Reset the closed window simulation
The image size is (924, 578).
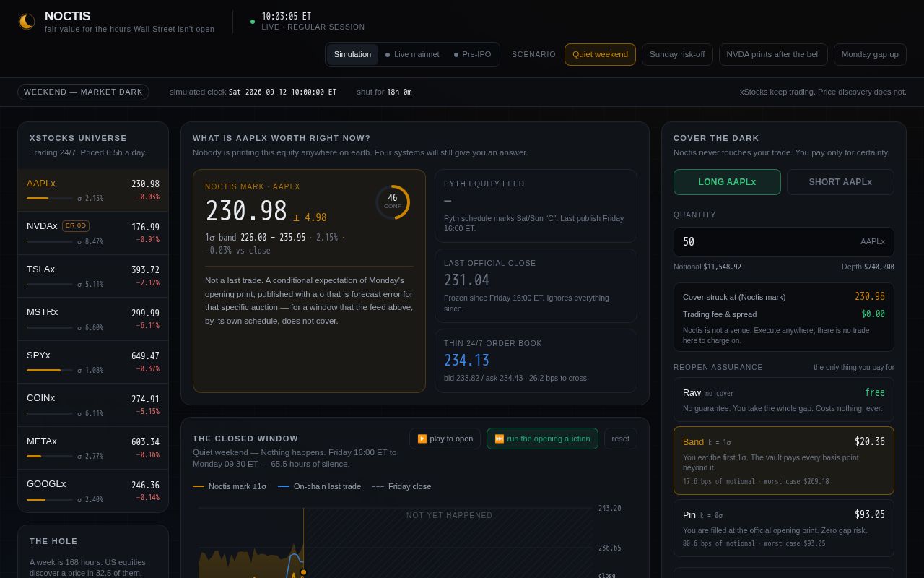click(x=621, y=439)
